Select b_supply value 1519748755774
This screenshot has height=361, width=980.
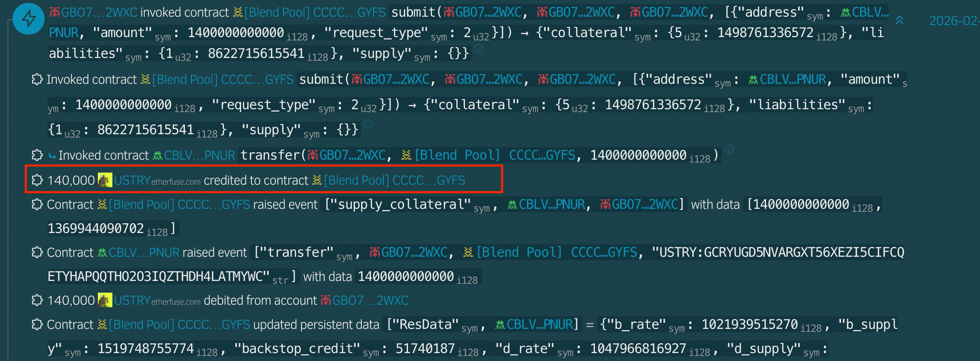tap(146, 348)
